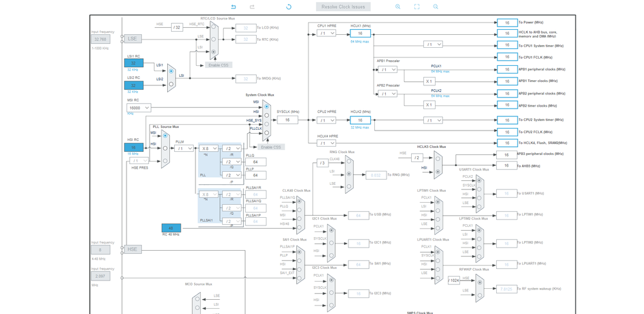Click the LSI2 RC 32 block
The width and height of the screenshot is (644, 314).
(134, 85)
